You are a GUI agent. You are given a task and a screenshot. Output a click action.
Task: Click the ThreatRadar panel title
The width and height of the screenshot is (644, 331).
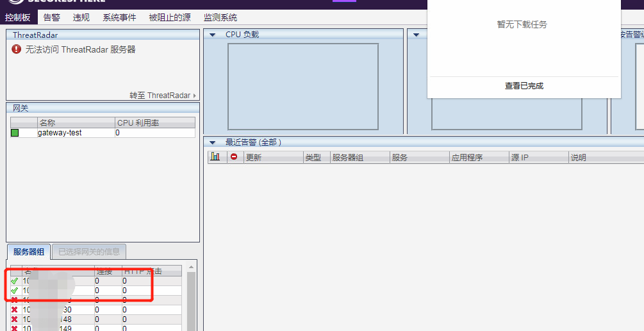click(35, 35)
